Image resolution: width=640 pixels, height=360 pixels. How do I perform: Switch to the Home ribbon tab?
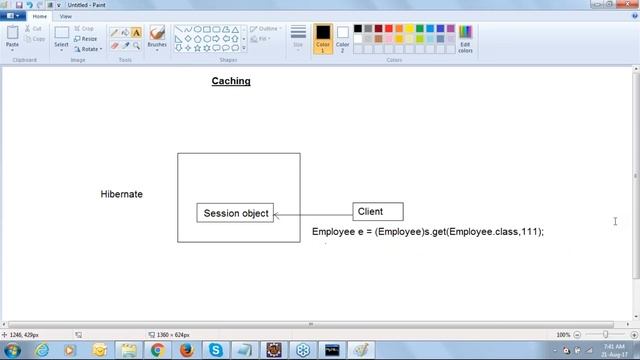40,16
